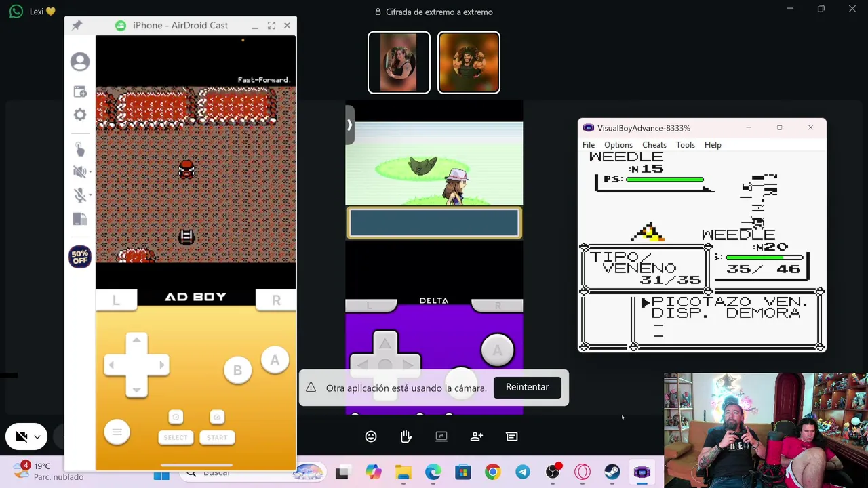The height and width of the screenshot is (488, 868).
Task: Open Task View from the taskbar
Action: 342,472
